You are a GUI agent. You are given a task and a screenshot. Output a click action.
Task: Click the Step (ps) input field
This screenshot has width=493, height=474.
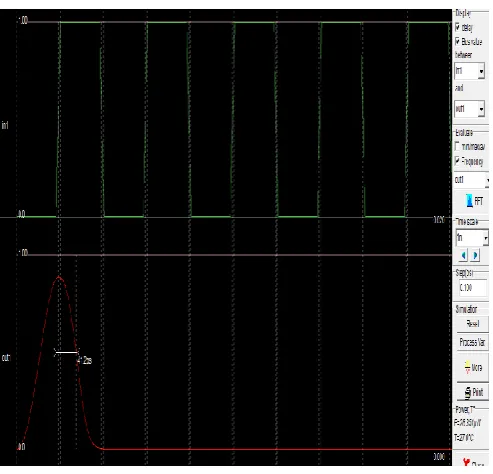(x=473, y=288)
